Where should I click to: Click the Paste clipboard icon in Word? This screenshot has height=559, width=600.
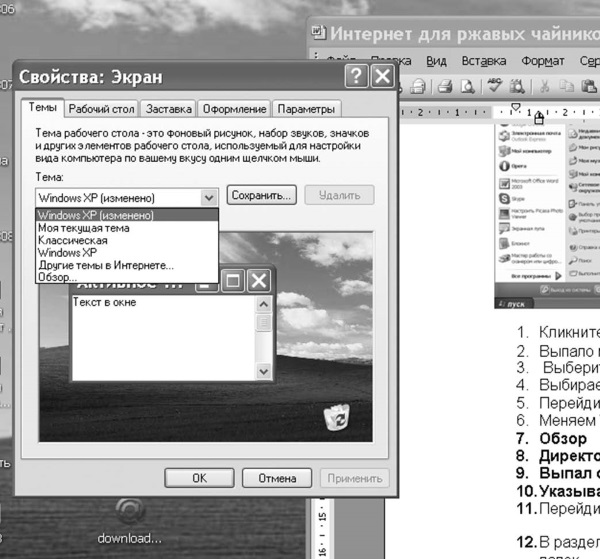click(x=589, y=86)
